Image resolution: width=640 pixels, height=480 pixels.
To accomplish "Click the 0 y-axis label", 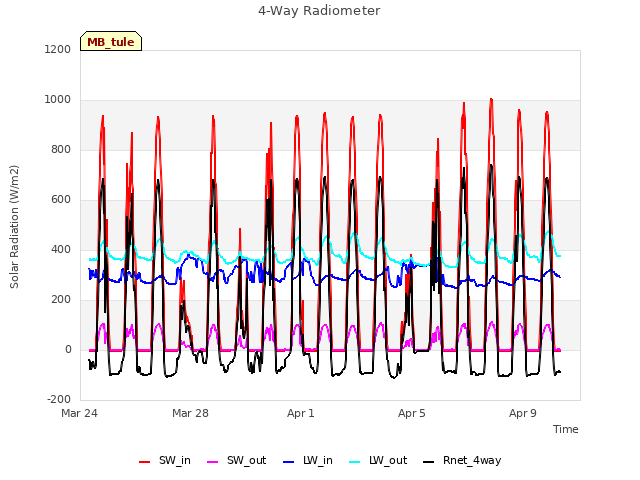I will (x=68, y=349).
